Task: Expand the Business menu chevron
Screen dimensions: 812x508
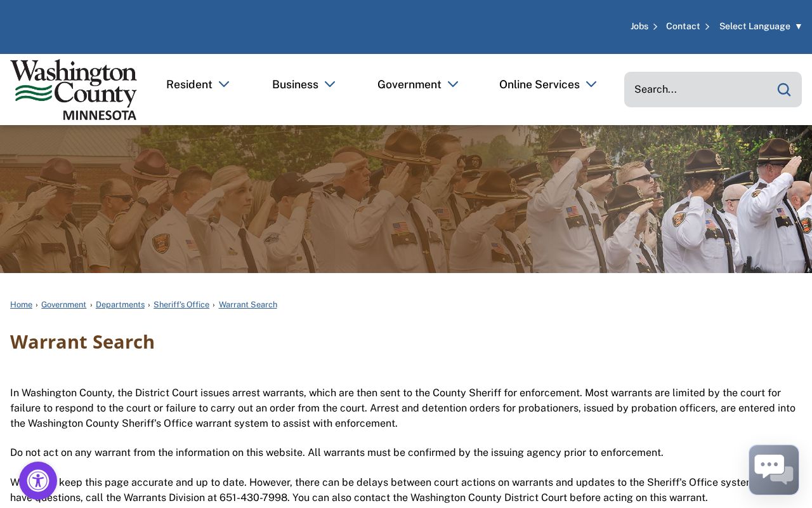Action: [x=330, y=84]
